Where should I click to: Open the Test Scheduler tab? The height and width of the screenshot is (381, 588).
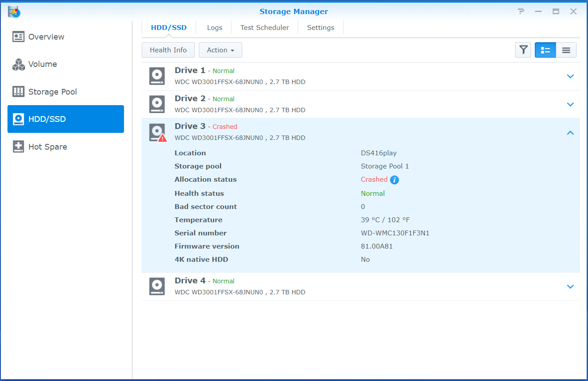point(264,27)
